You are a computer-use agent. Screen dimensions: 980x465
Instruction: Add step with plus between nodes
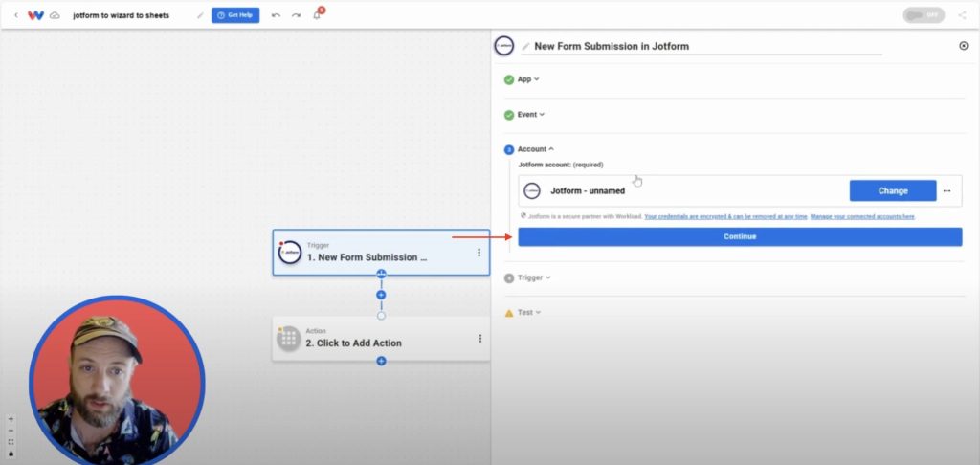point(381,295)
